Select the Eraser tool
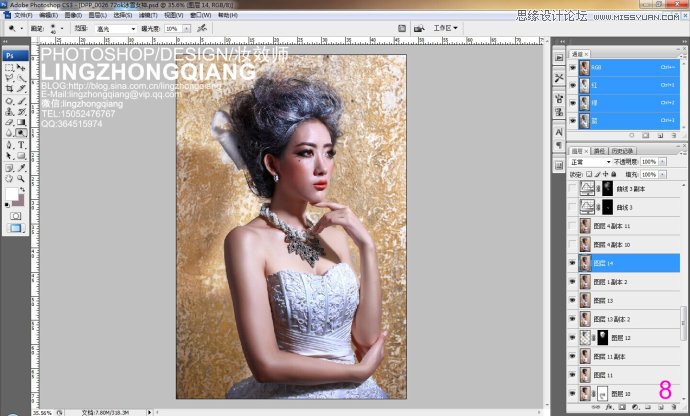This screenshot has height=416, width=690. point(9,122)
